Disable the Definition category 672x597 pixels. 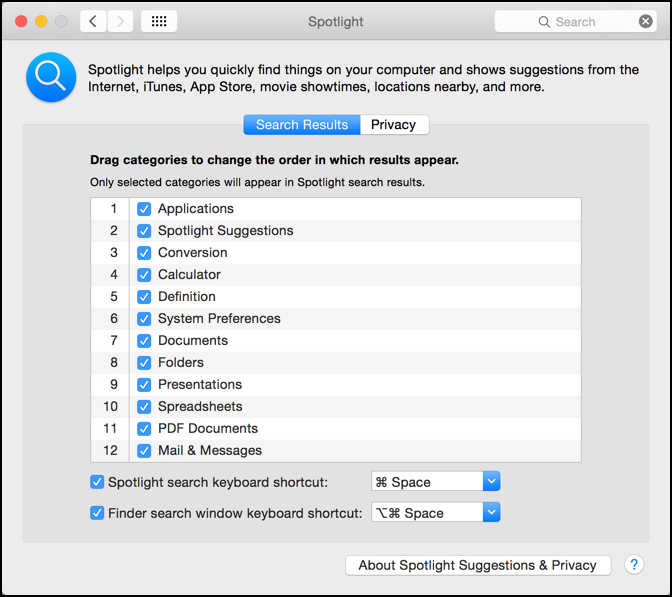144,297
